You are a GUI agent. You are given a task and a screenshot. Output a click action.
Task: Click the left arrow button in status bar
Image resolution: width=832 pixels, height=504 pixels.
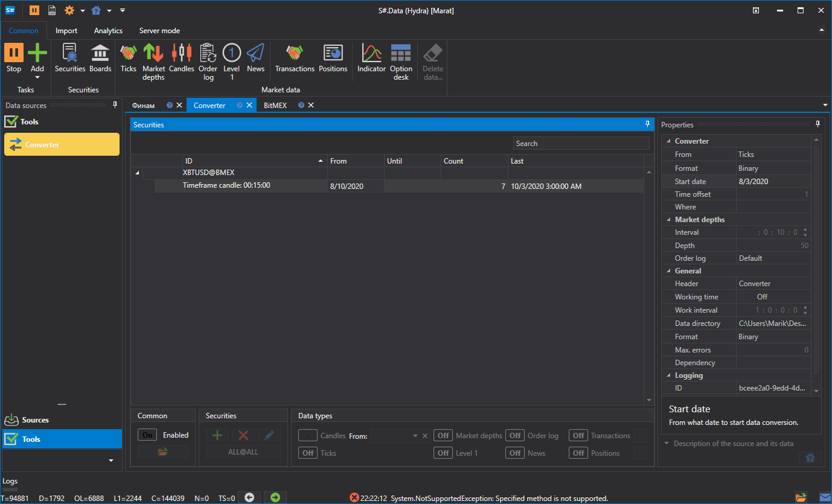[249, 497]
